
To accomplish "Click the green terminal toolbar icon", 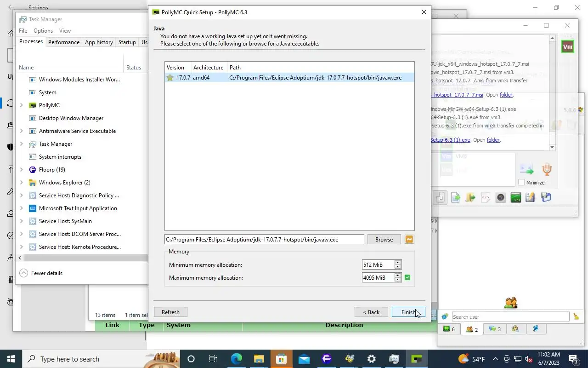I will [x=515, y=197].
